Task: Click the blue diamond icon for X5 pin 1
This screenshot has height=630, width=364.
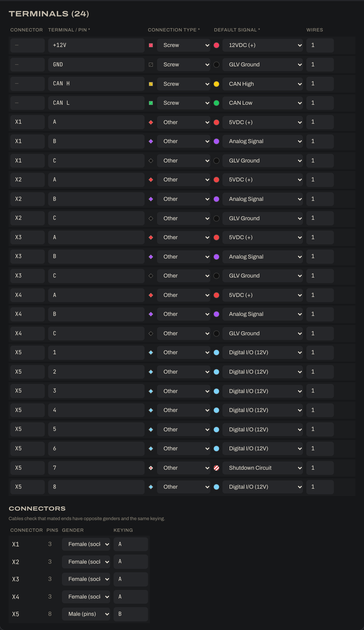Action: (x=151, y=352)
